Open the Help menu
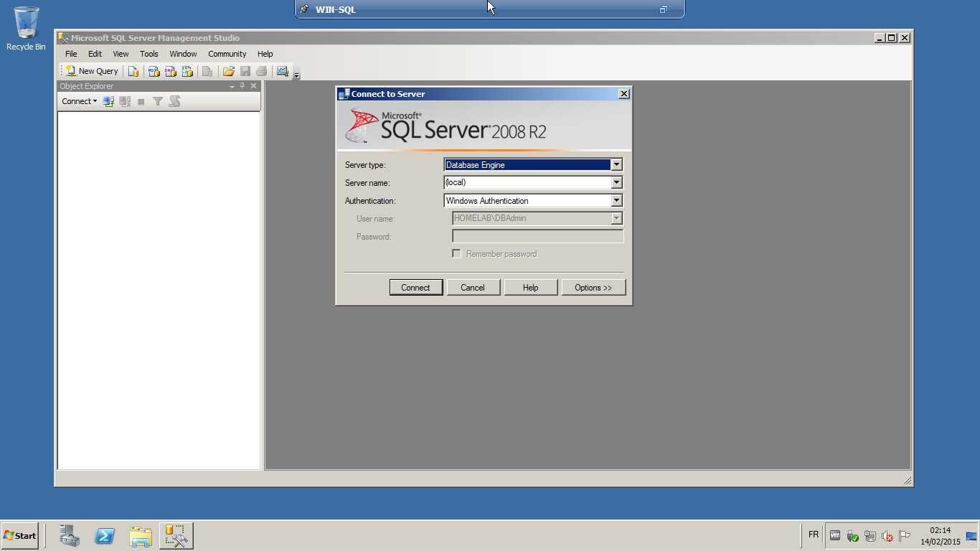This screenshot has height=551, width=980. tap(265, 54)
